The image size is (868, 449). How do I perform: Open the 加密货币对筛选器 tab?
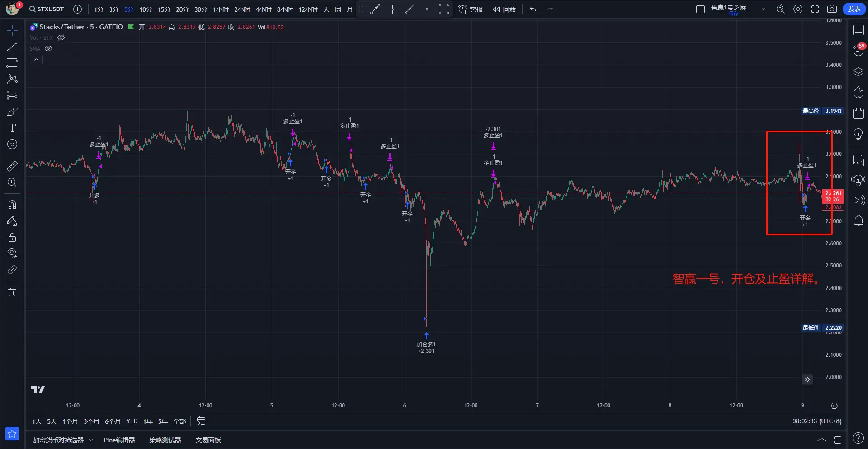[x=58, y=440]
